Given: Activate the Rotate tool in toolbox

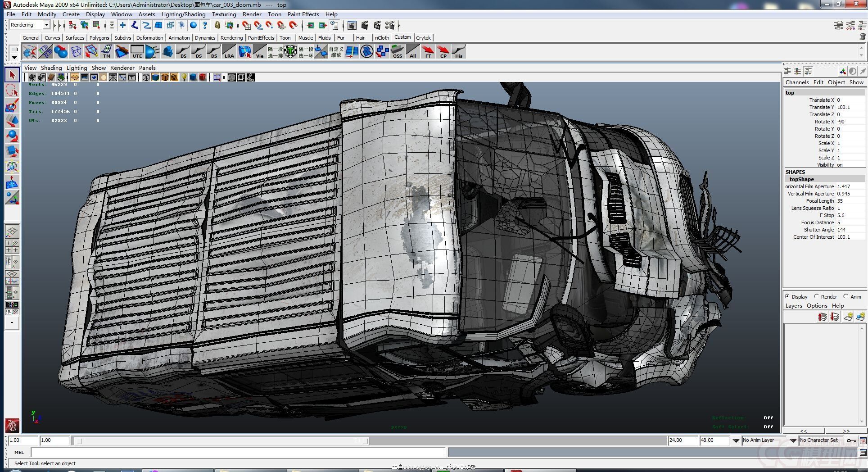Looking at the screenshot, I should (x=12, y=136).
